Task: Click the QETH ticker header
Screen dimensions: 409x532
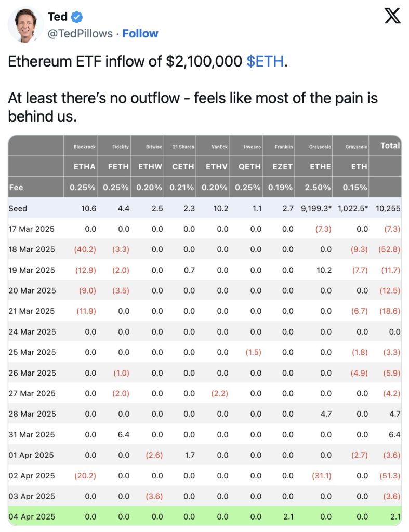Action: [249, 167]
